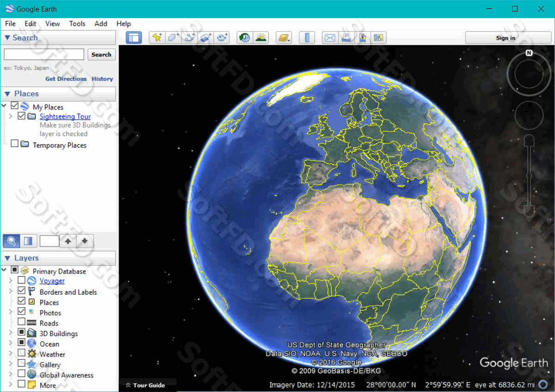Open the Tools menu

pos(77,24)
